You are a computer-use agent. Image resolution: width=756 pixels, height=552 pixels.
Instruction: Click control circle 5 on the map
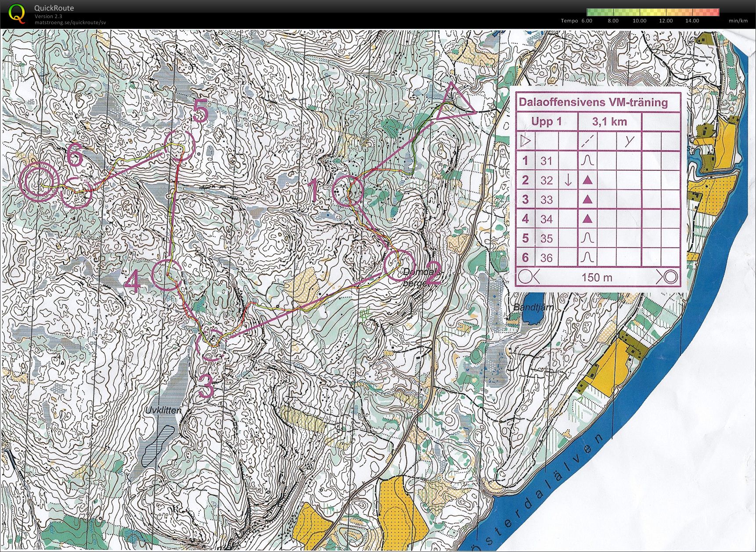click(x=179, y=145)
